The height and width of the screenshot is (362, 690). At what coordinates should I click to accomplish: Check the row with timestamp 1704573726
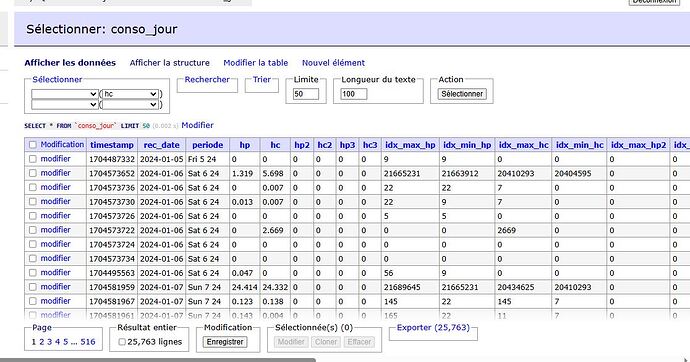coord(33,216)
